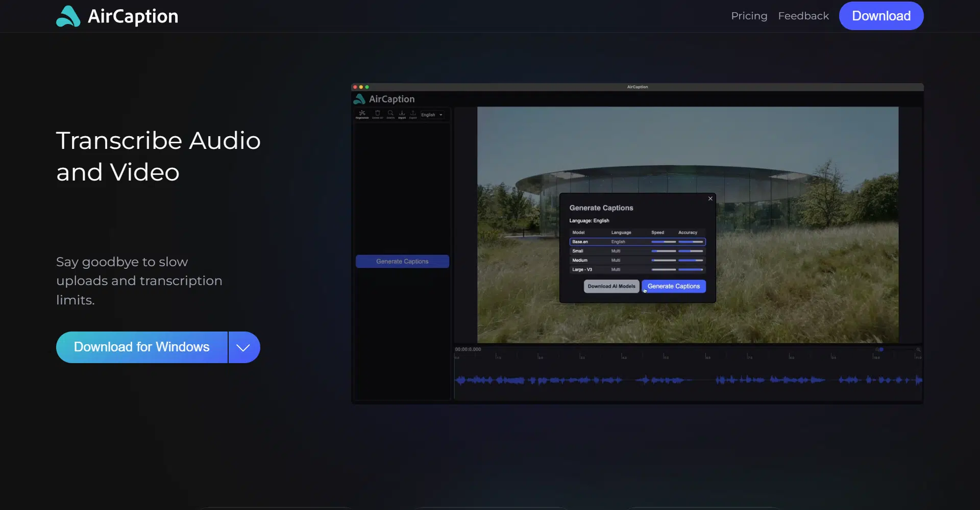Viewport: 980px width, 510px height.
Task: Click the Download for Windows button
Action: pos(141,347)
